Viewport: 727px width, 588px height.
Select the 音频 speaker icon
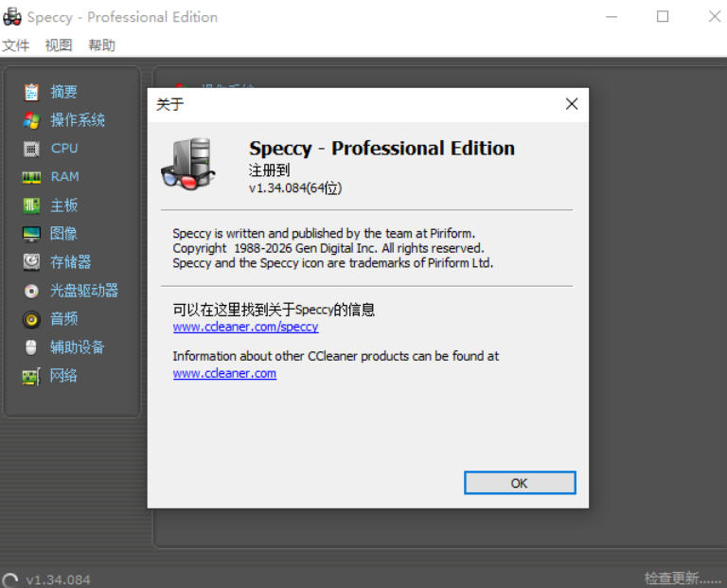(31, 319)
